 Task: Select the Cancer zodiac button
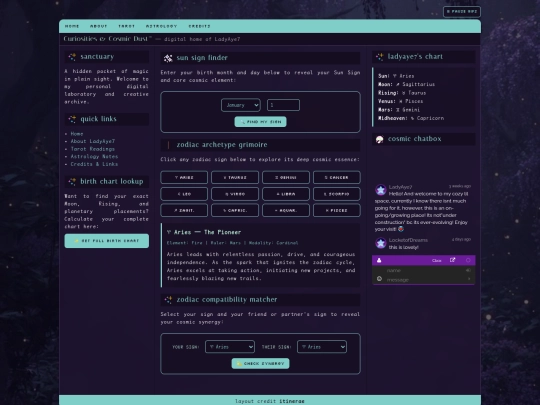[337, 177]
